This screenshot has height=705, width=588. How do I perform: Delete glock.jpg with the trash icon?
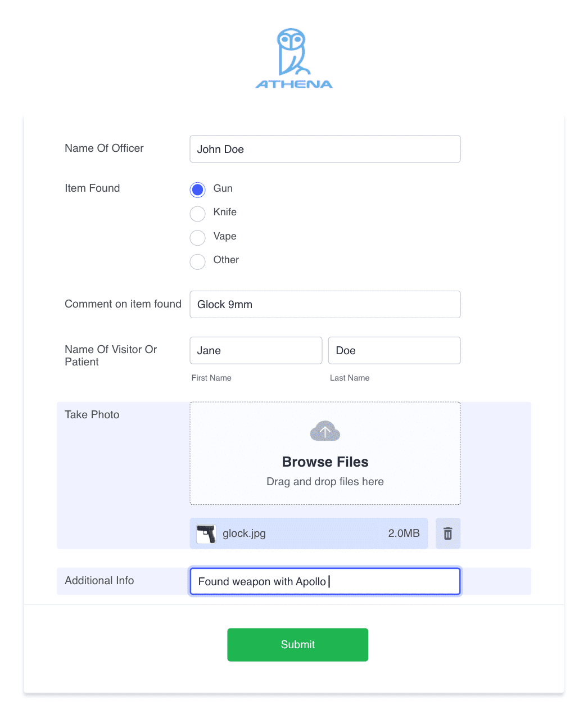click(448, 533)
